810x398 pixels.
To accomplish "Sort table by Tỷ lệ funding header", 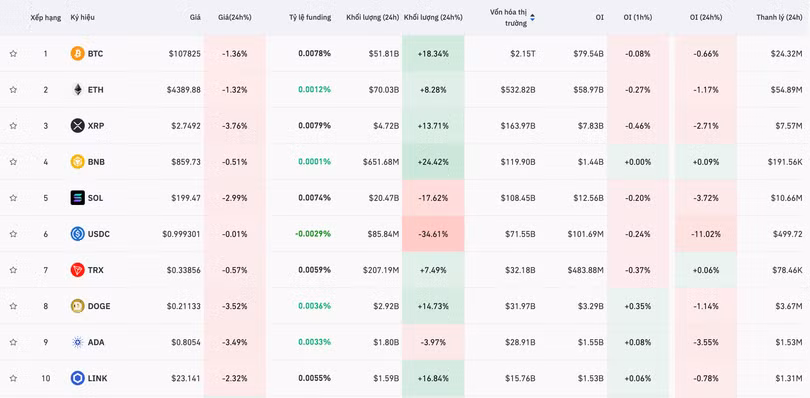I will click(310, 17).
